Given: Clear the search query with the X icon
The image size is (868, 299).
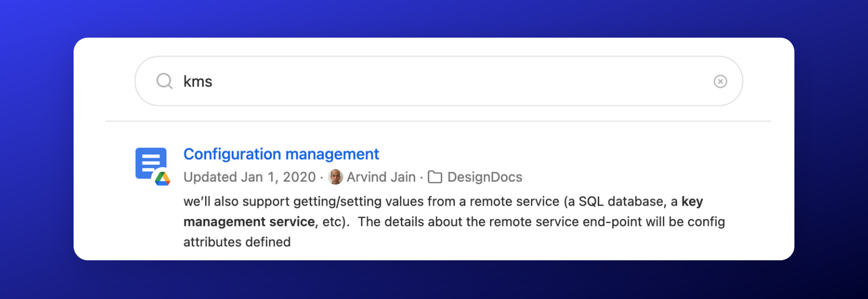Looking at the screenshot, I should click(x=720, y=81).
